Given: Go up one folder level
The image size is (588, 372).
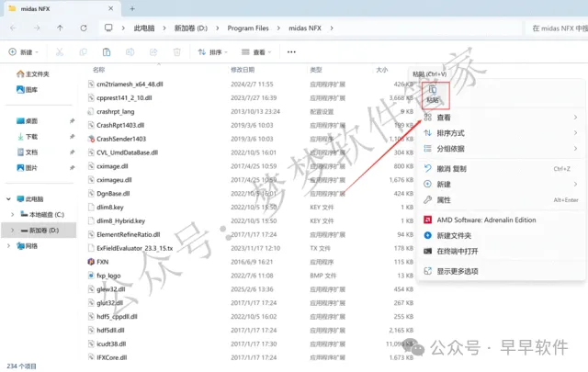Looking at the screenshot, I should [x=60, y=28].
